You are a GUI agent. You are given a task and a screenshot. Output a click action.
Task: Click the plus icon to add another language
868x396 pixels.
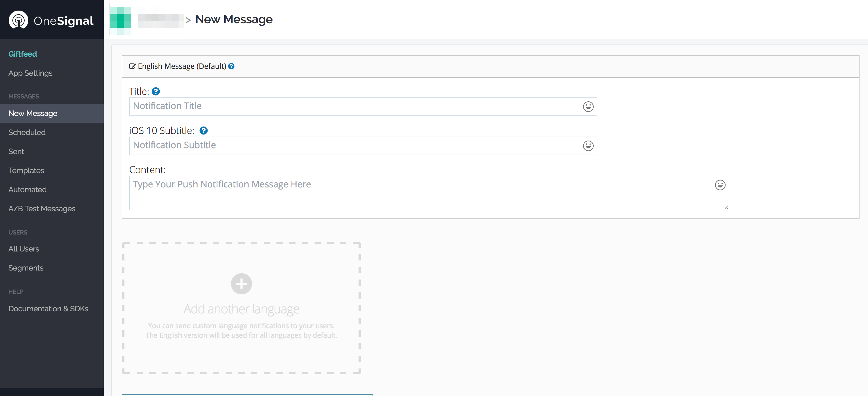(241, 284)
